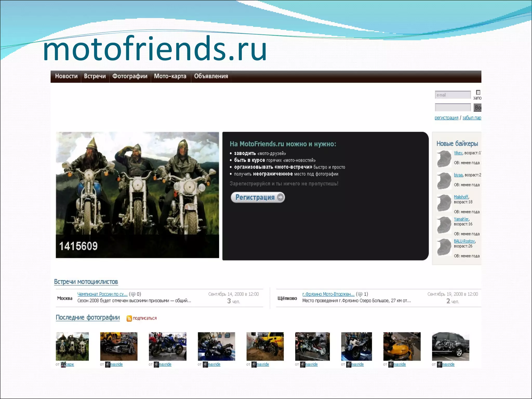
Task: Open the first photo thumbnail, by серж
Action: pos(72,346)
